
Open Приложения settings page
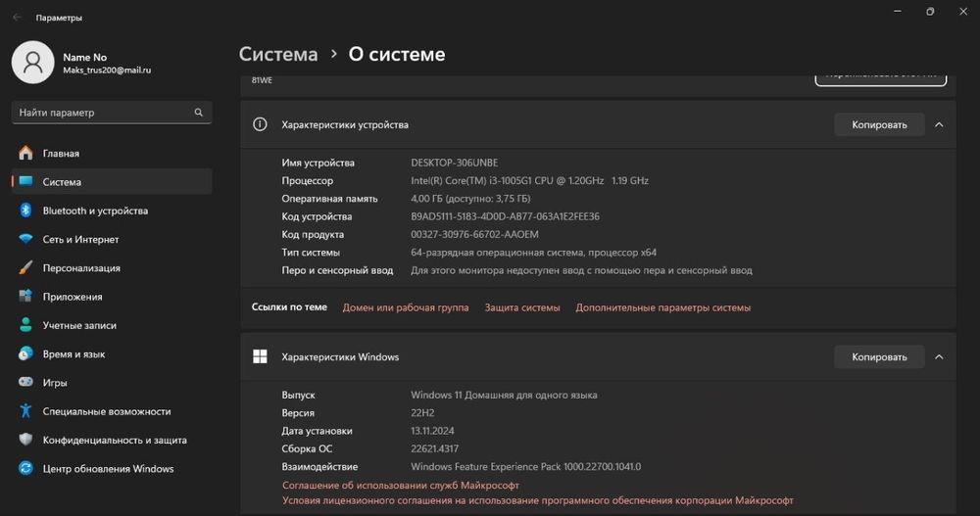[x=112, y=297]
